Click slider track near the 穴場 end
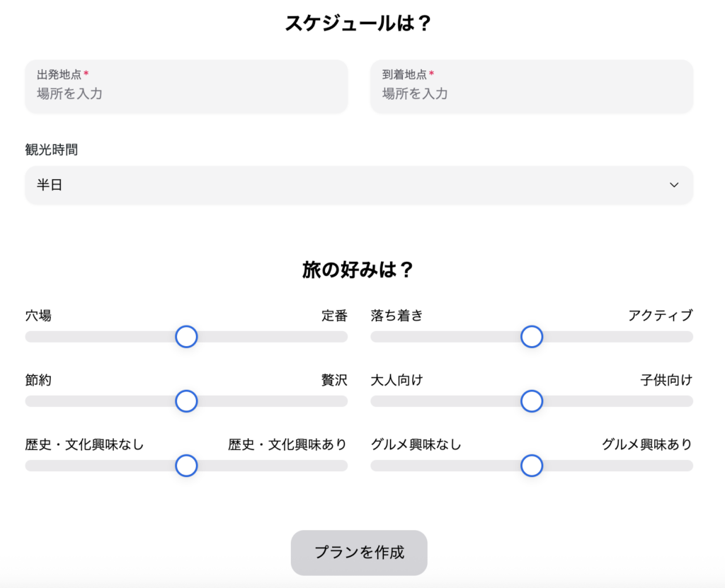 coord(39,337)
